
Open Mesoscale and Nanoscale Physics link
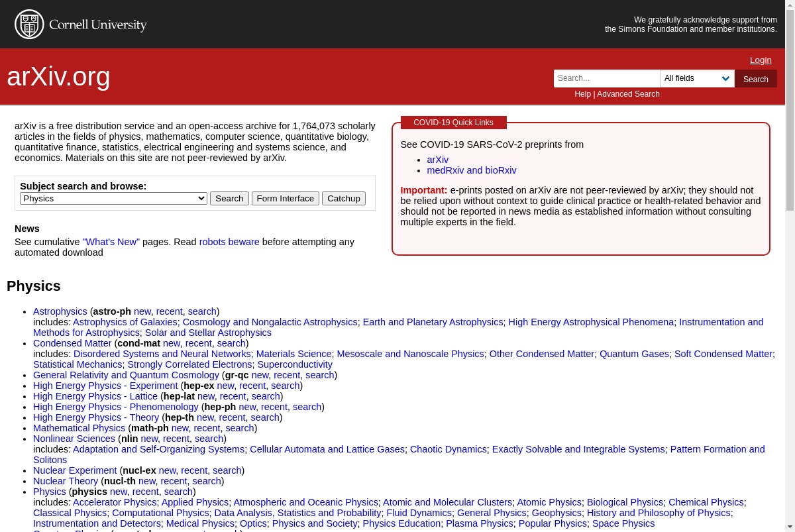click(411, 354)
